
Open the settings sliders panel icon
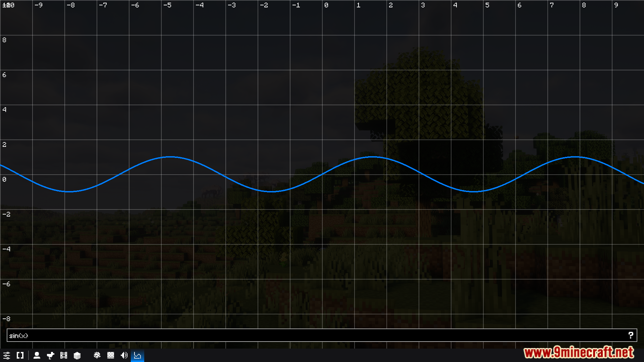[x=7, y=355]
